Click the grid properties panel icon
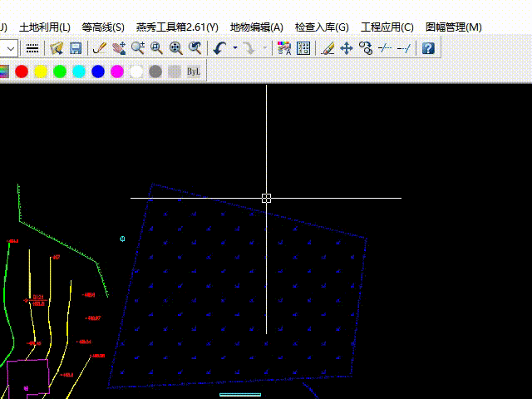The image size is (532, 399). (303, 48)
